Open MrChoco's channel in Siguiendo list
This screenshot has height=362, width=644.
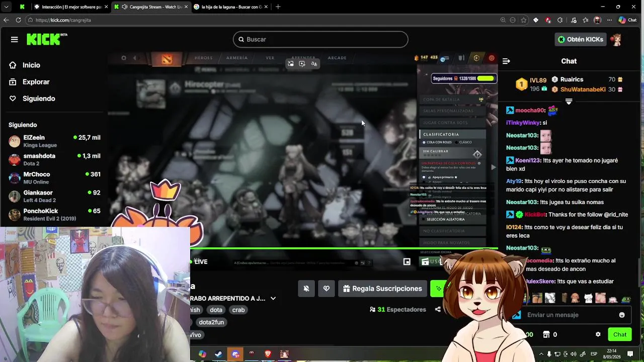tap(54, 178)
